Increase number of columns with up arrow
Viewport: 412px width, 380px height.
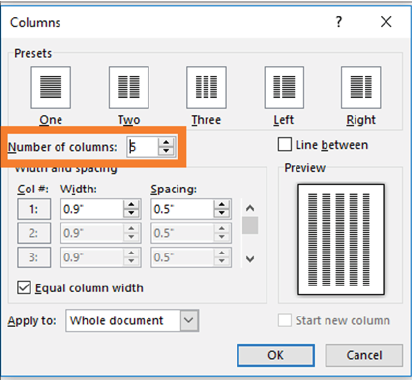166,142
